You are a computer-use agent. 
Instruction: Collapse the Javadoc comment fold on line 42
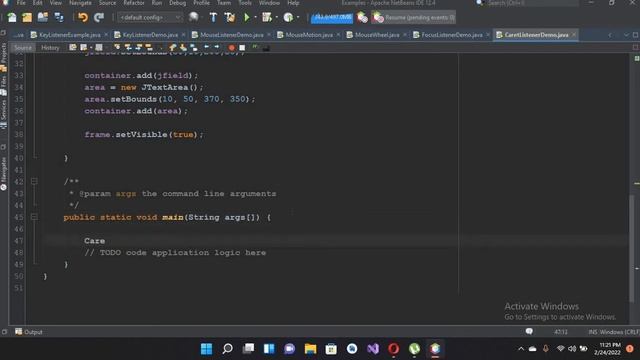tap(34, 181)
